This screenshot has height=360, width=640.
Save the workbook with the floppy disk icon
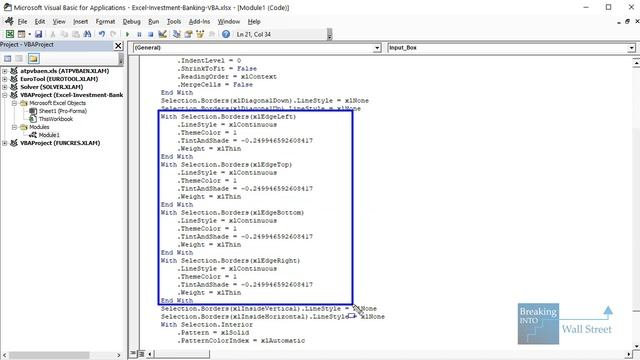[38, 34]
